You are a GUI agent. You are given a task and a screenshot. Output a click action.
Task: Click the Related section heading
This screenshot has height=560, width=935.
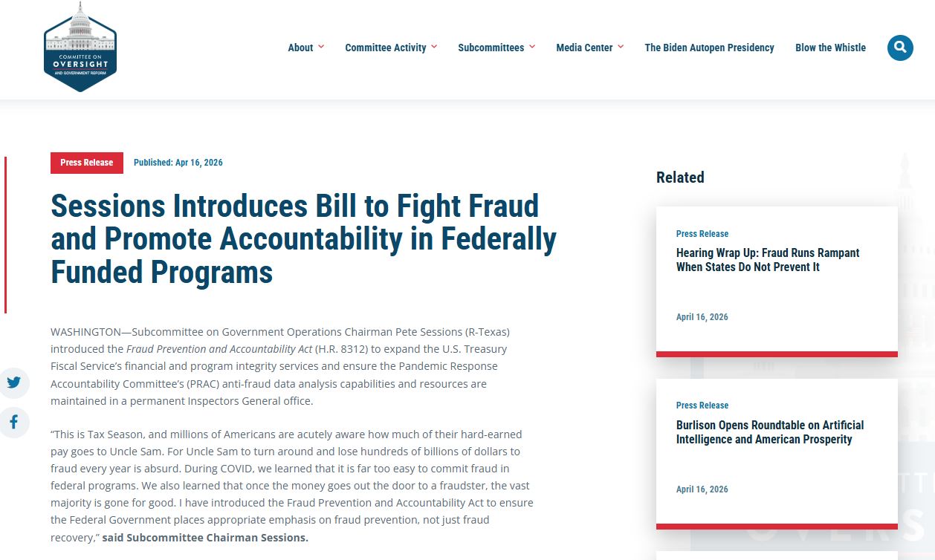click(679, 178)
